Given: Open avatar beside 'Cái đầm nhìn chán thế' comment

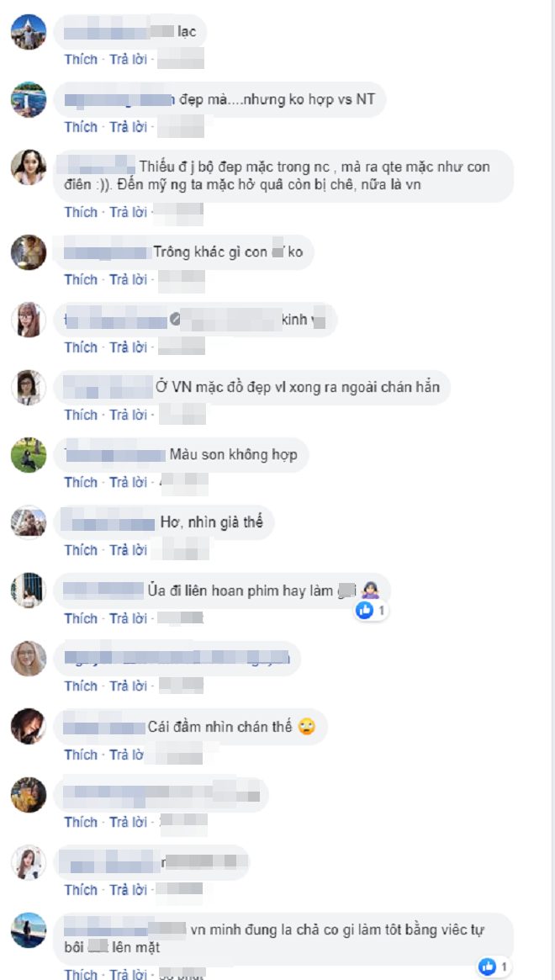Looking at the screenshot, I should [29, 726].
